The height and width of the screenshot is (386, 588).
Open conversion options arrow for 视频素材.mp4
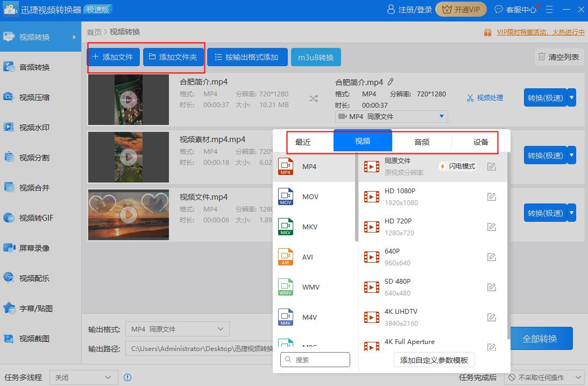click(x=571, y=155)
